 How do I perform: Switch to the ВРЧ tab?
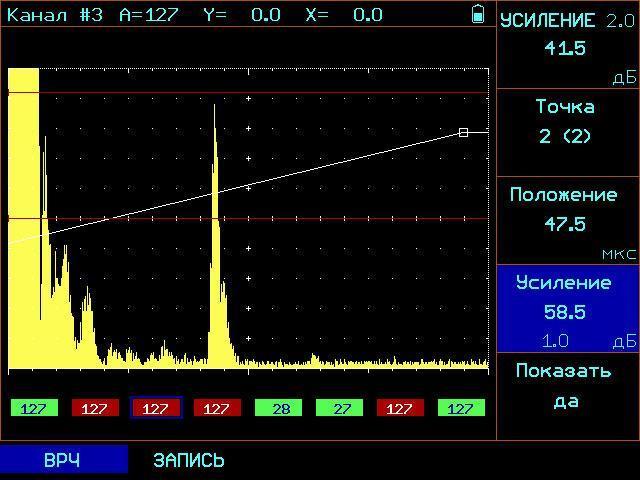[x=63, y=460]
